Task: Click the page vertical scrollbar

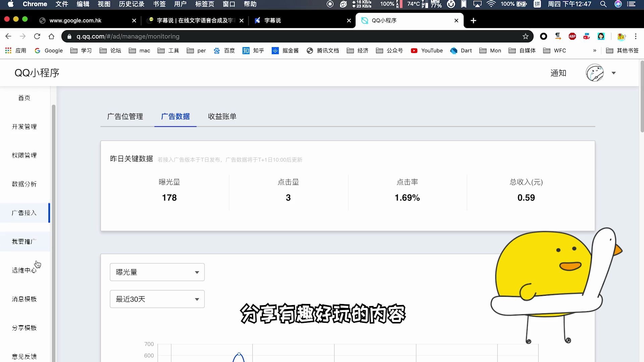Action: click(x=642, y=97)
